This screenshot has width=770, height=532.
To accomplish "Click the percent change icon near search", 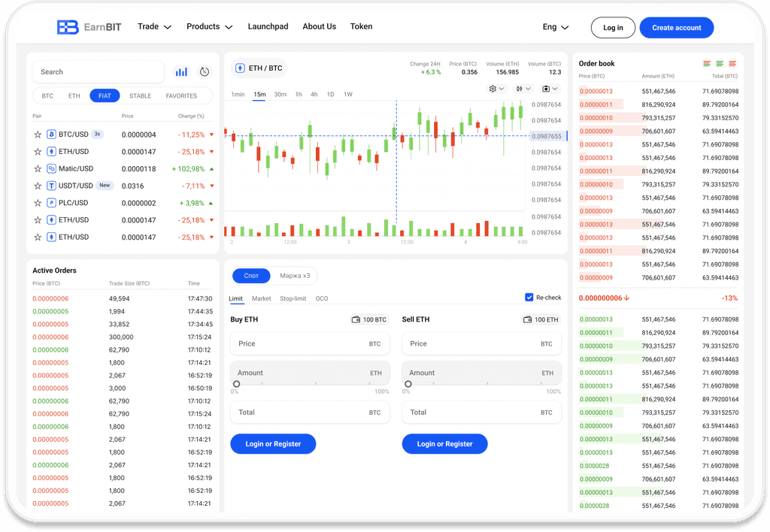I will click(205, 71).
